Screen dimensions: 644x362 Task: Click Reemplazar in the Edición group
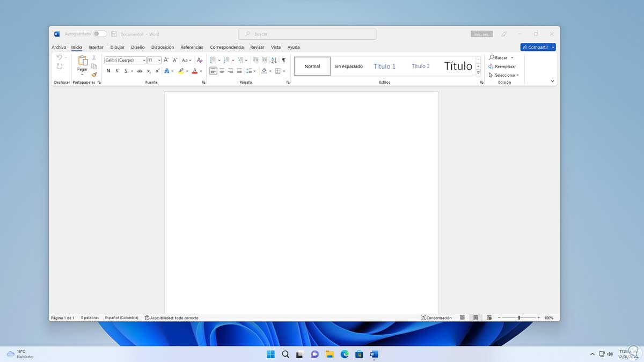[x=502, y=67]
